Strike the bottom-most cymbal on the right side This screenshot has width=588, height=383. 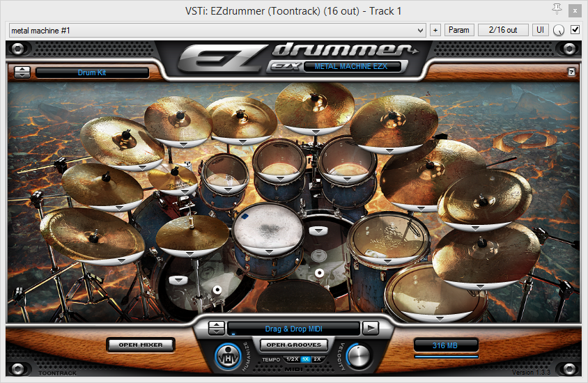486,256
